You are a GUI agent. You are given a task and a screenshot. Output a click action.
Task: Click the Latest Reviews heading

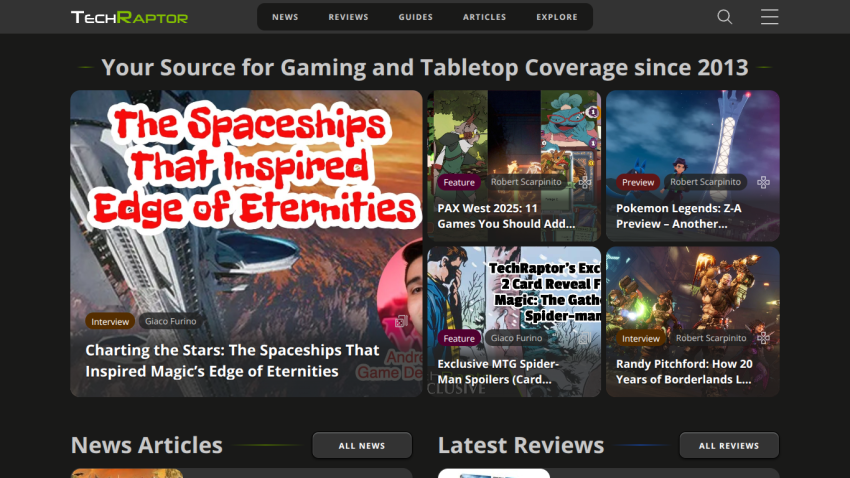[520, 445]
